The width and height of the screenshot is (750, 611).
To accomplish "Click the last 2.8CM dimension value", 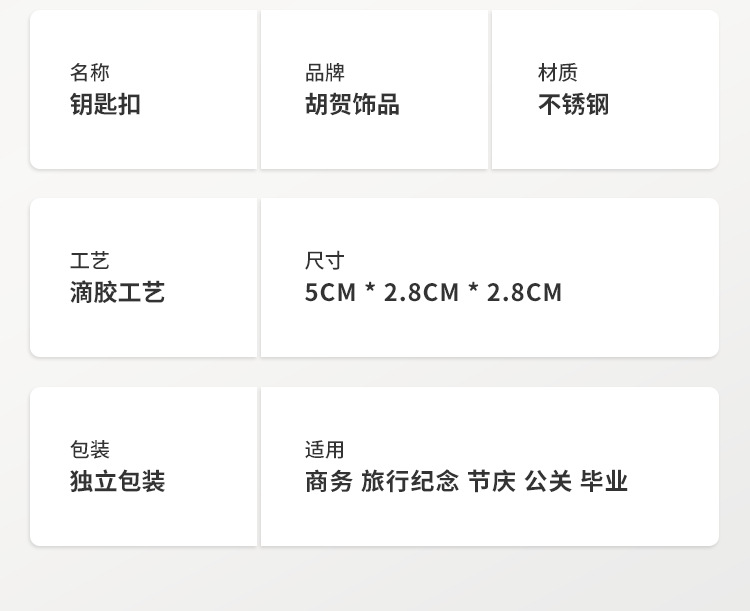I will tap(524, 293).
